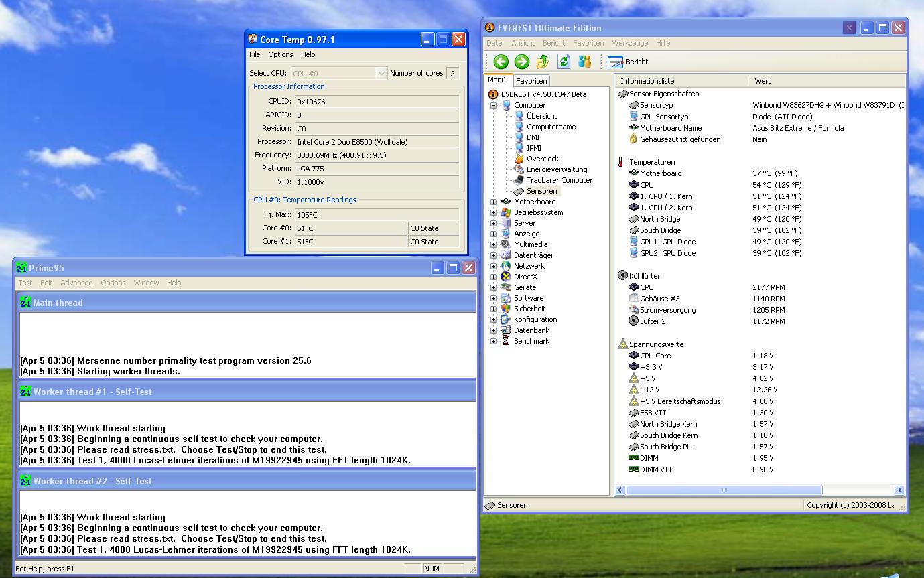Image resolution: width=924 pixels, height=578 pixels.
Task: Open the Options menu in Core Temp
Action: (x=281, y=54)
